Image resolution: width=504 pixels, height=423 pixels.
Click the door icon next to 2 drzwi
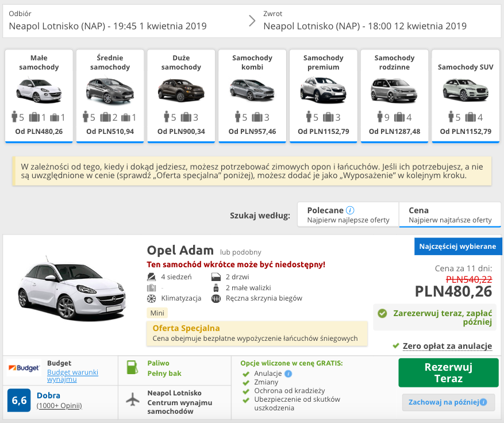pyautogui.click(x=216, y=276)
